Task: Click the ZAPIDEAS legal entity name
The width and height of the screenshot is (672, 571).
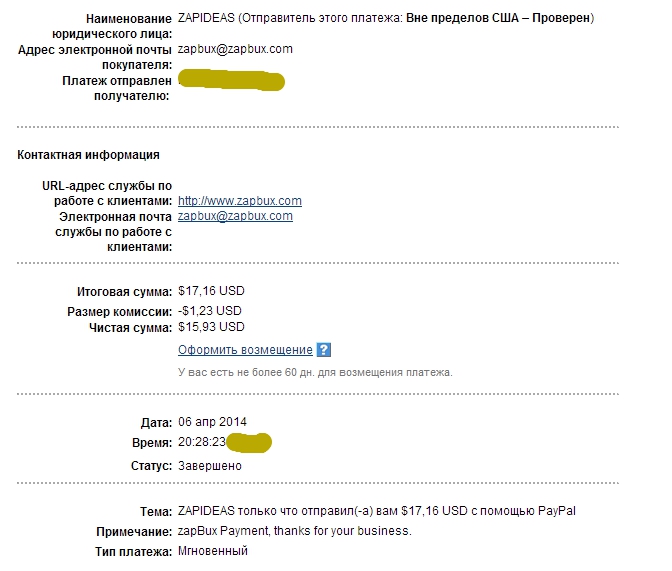Action: click(x=206, y=18)
